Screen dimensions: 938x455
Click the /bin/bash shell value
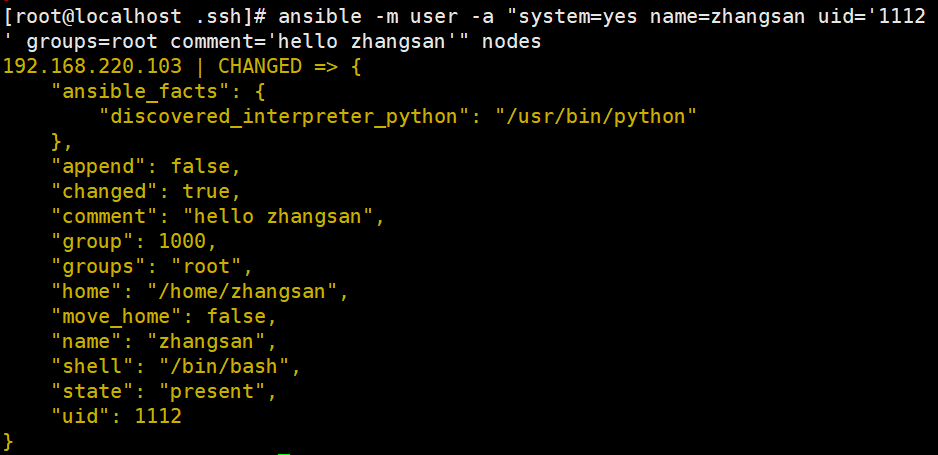point(224,366)
